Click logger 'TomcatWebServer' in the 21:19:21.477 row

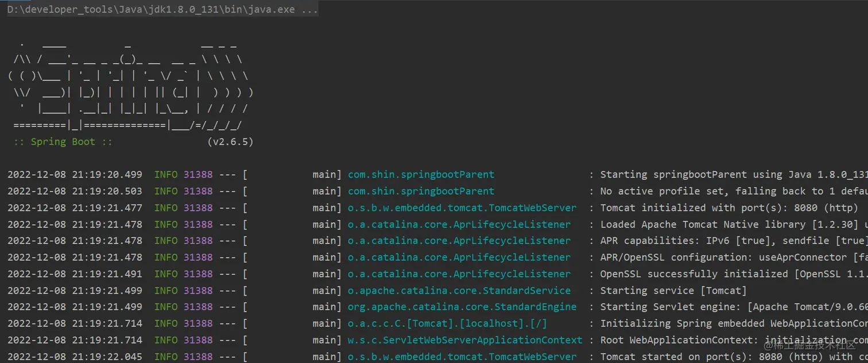(x=462, y=208)
